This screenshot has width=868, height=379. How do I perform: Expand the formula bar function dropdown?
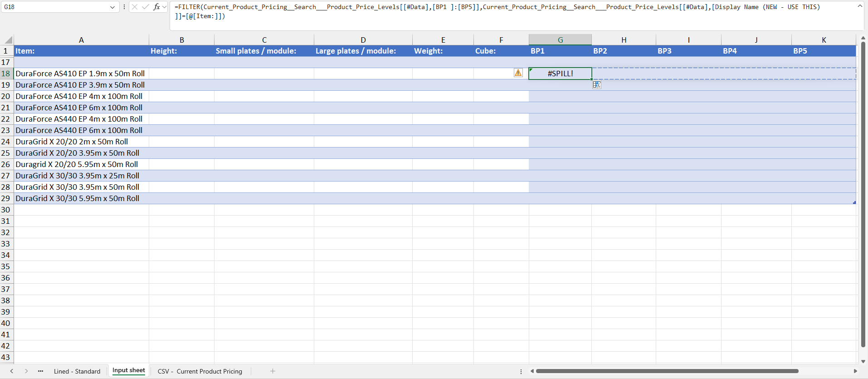164,7
